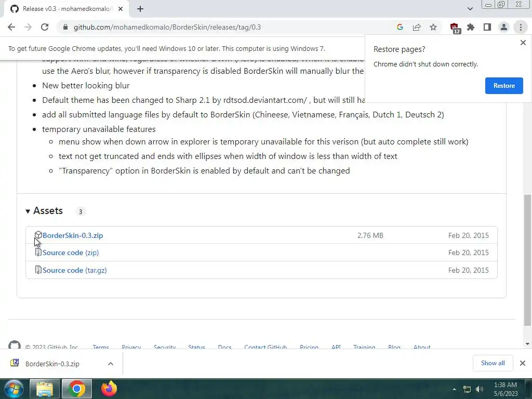
Task: Select the Release v0.3 tab
Action: tap(66, 9)
